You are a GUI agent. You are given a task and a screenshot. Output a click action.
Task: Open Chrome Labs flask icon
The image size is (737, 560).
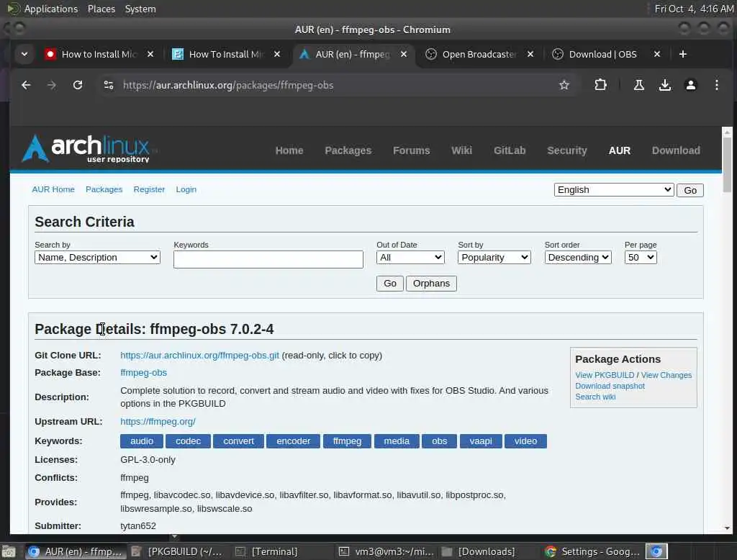639,85
